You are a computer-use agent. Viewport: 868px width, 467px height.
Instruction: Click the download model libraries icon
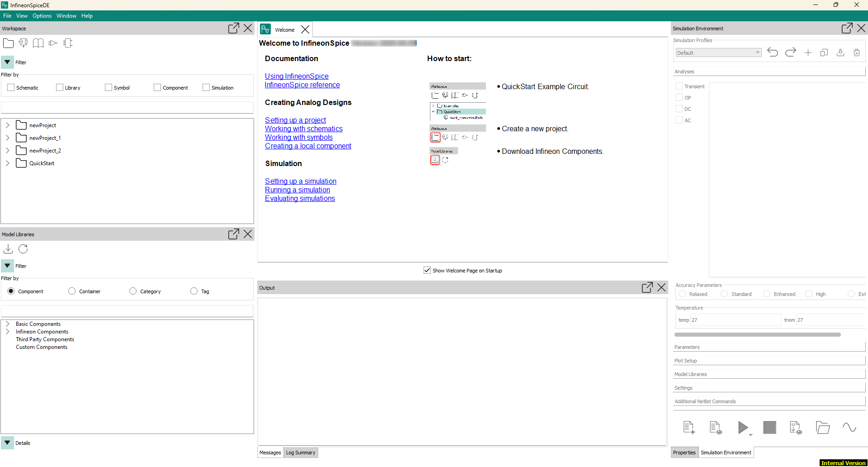[8, 249]
